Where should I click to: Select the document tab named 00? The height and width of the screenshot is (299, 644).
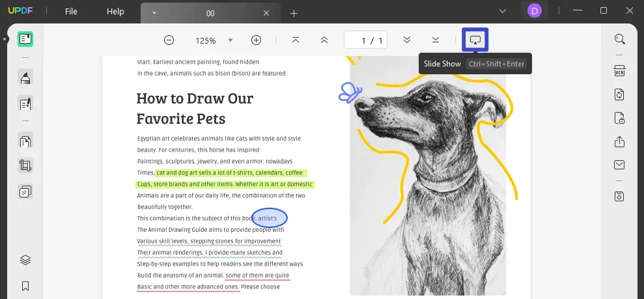tap(210, 13)
